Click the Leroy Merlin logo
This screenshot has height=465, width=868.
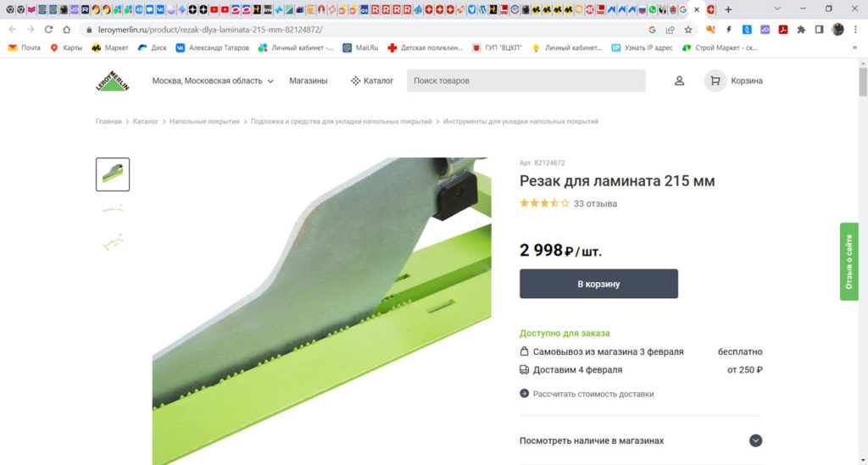pyautogui.click(x=113, y=80)
